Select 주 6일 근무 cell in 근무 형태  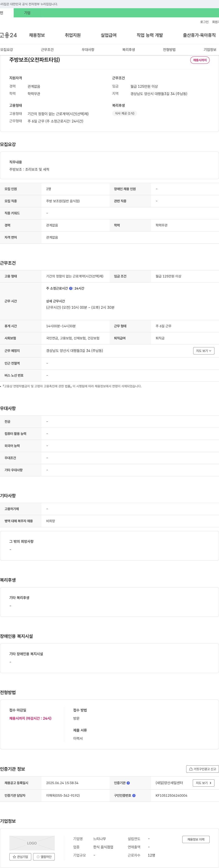click(164, 326)
